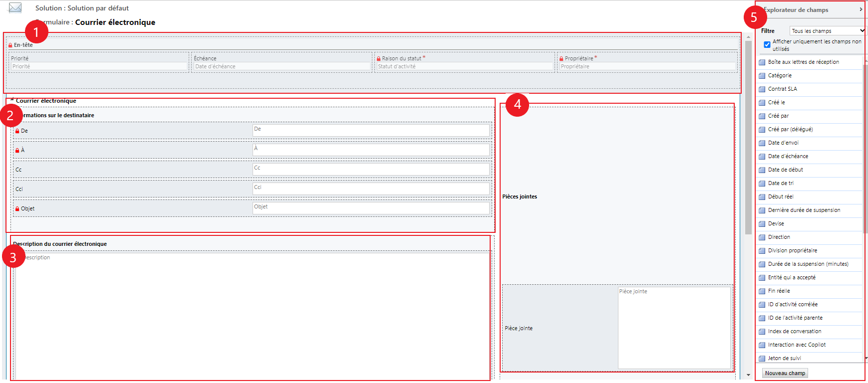Viewport: 868px width, 383px height.
Task: Select Créé par field row
Action: point(809,116)
